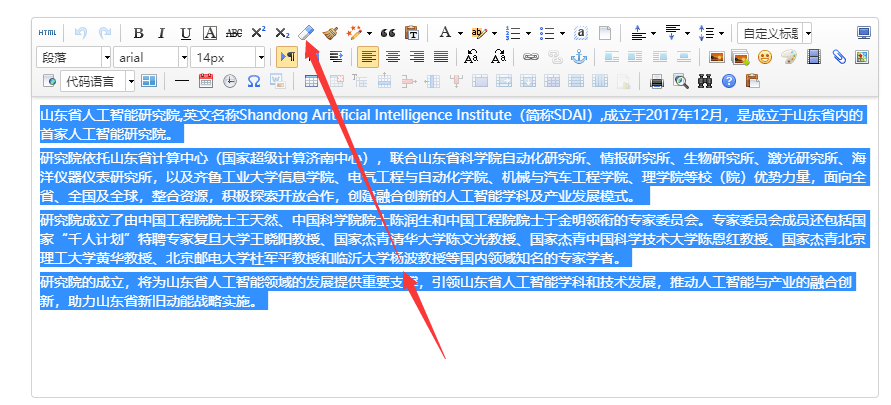This screenshot has height=405, width=891.
Task: Click the blue anchor icon
Action: click(578, 57)
